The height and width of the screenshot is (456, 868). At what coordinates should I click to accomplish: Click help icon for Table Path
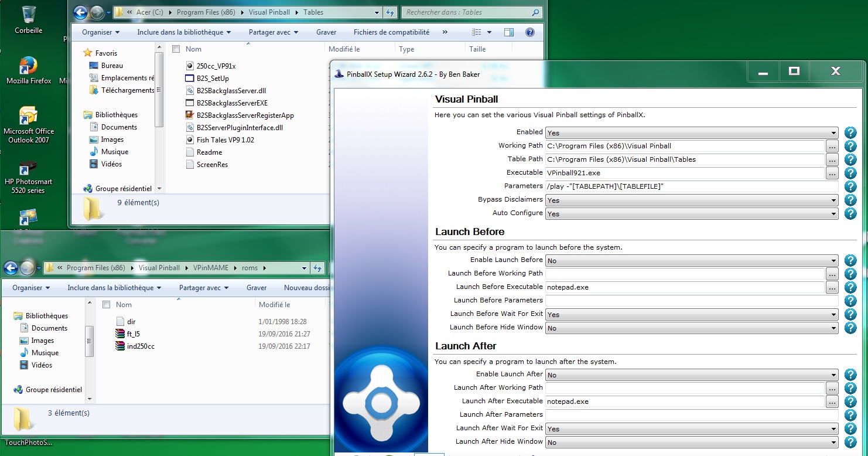(x=850, y=159)
